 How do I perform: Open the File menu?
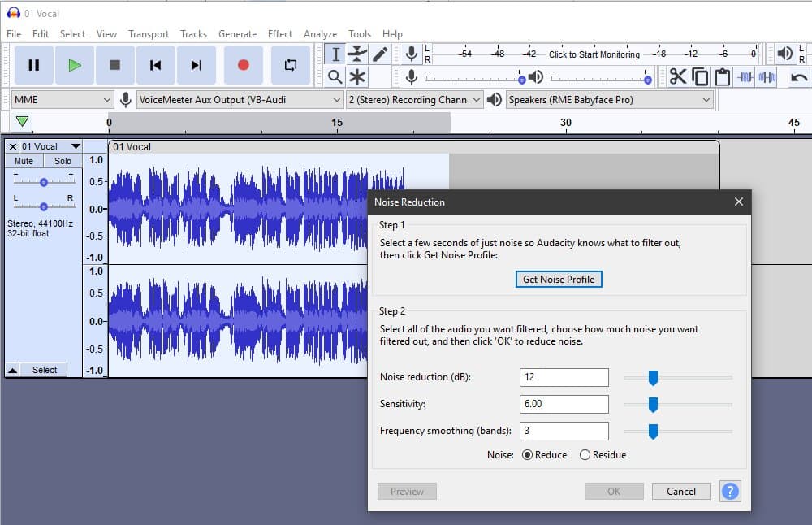[14, 33]
